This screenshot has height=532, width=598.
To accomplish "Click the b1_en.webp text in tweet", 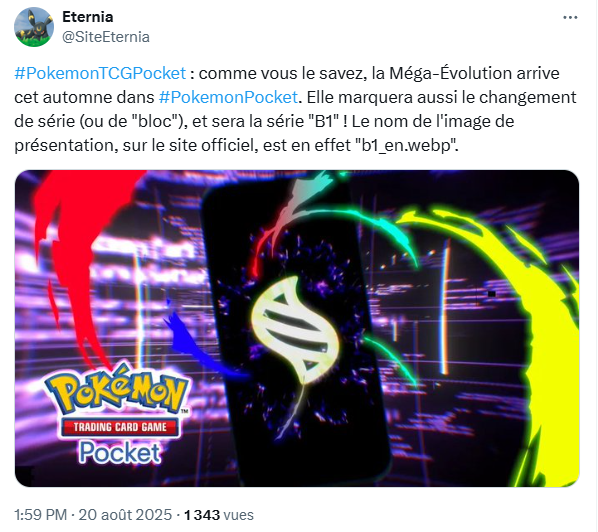I will tap(407, 145).
